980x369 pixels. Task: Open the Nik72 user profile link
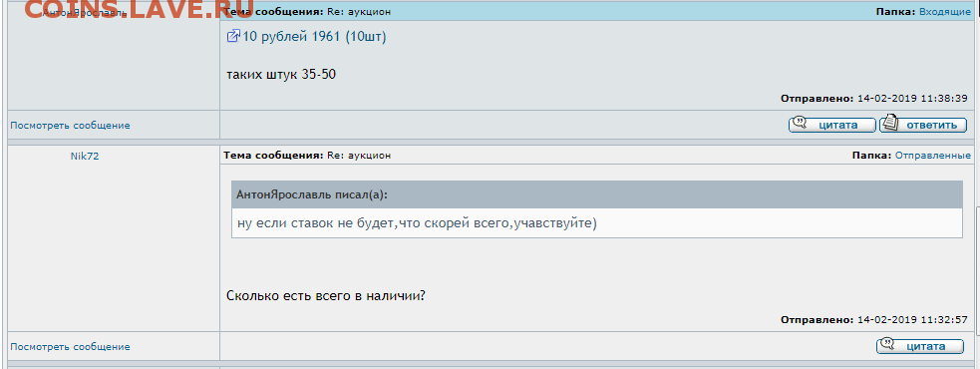click(x=85, y=157)
